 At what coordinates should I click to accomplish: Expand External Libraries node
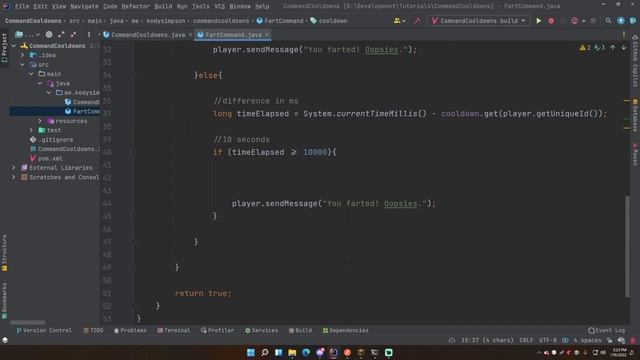pos(14,168)
